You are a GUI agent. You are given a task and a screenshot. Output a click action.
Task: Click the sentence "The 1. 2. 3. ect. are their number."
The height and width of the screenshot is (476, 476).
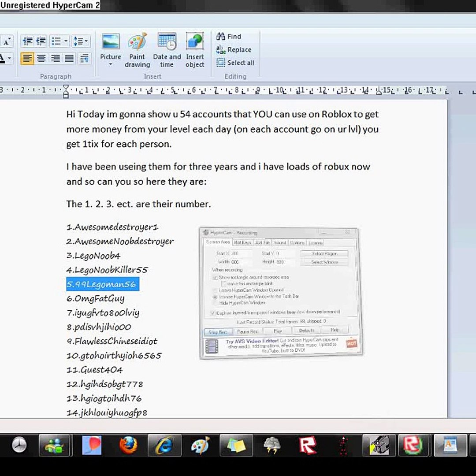tap(138, 204)
